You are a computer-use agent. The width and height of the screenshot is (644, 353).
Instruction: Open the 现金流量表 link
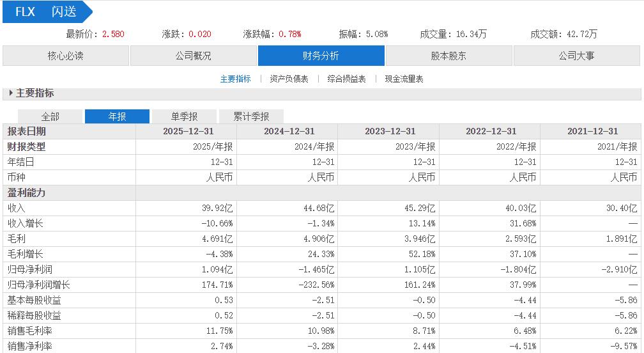404,79
